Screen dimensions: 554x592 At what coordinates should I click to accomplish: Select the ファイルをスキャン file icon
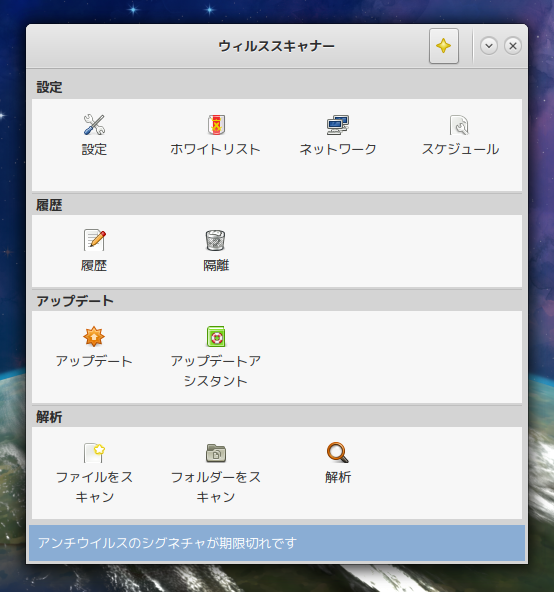(x=94, y=453)
